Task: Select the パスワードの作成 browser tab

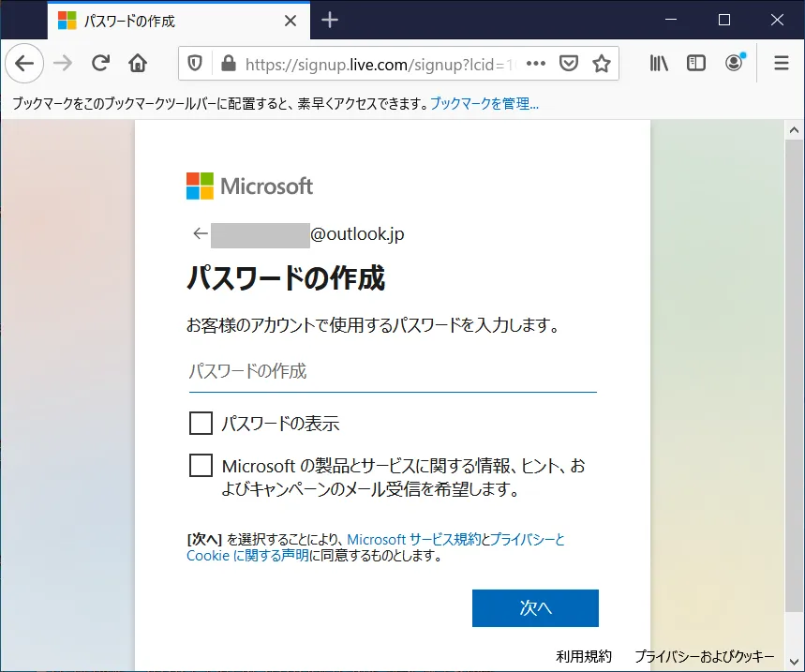Action: [179, 21]
